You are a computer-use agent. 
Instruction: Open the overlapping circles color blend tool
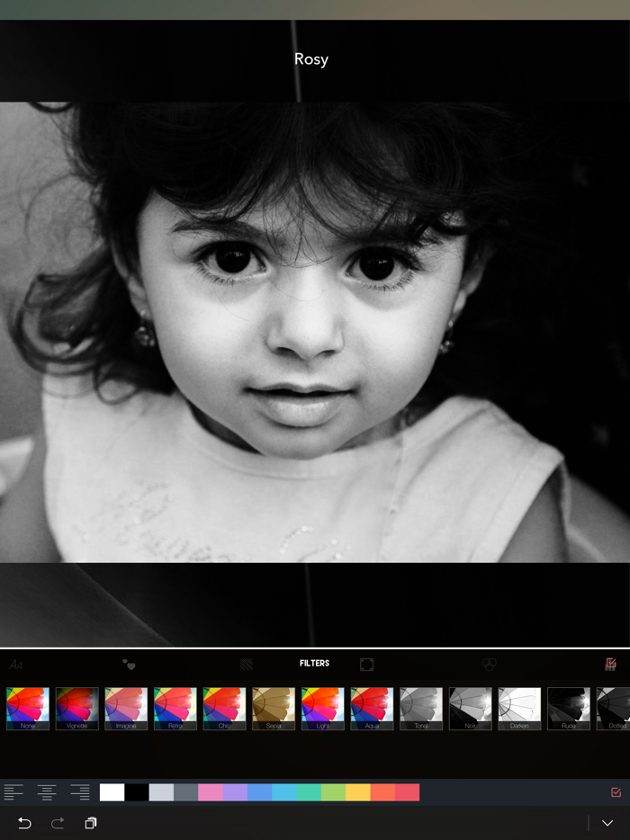pos(489,665)
